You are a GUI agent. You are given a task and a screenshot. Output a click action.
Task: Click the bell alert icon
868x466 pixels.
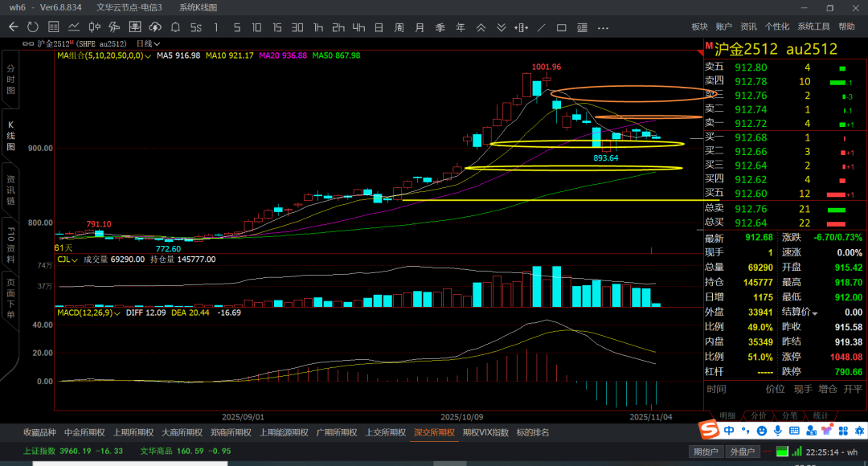pos(176,27)
